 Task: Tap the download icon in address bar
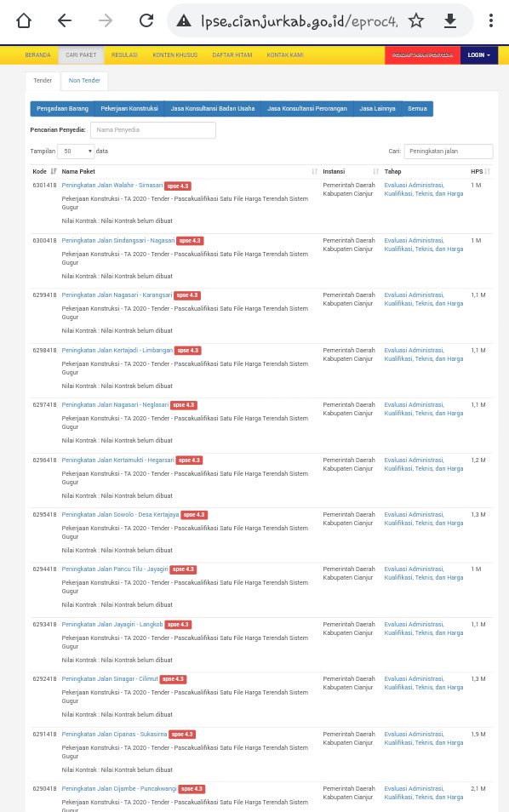point(450,20)
